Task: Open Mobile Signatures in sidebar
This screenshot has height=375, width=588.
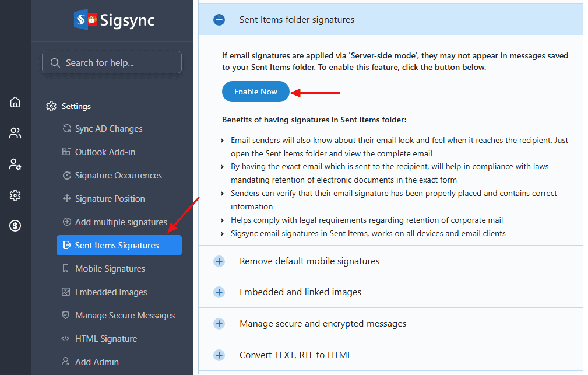Action: pyautogui.click(x=110, y=269)
